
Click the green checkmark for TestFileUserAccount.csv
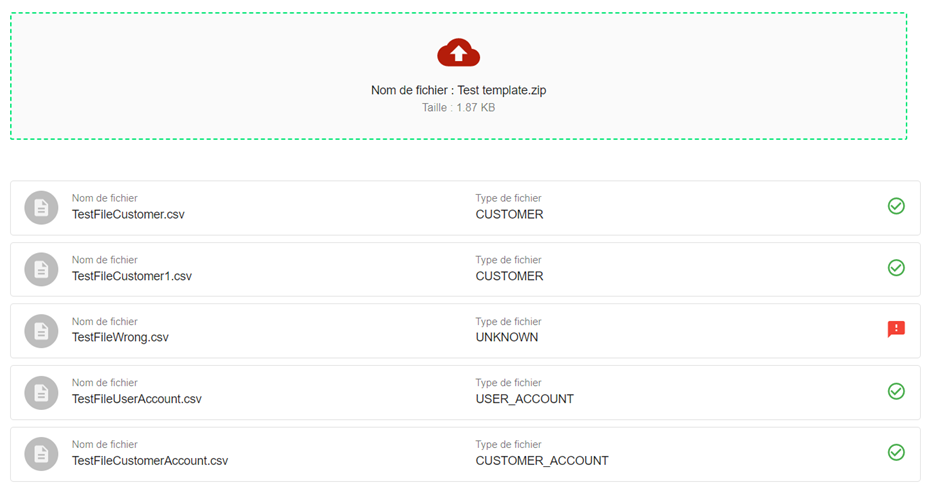click(x=896, y=391)
